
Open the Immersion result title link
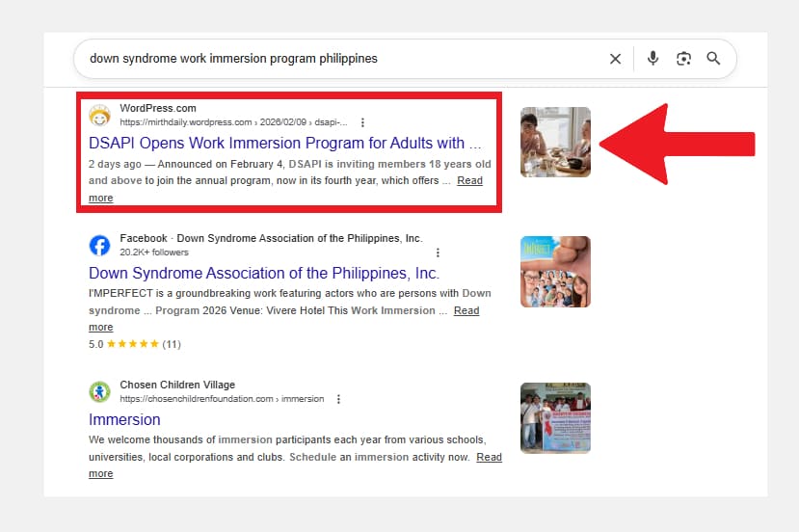click(x=124, y=420)
